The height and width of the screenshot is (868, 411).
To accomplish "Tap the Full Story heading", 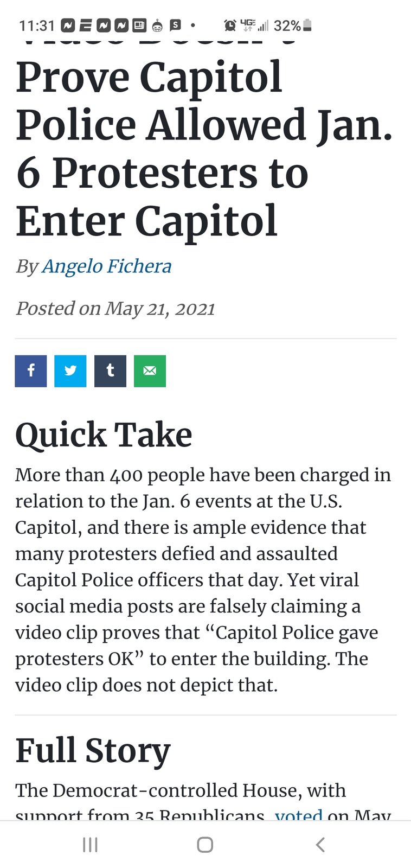I will (x=93, y=751).
